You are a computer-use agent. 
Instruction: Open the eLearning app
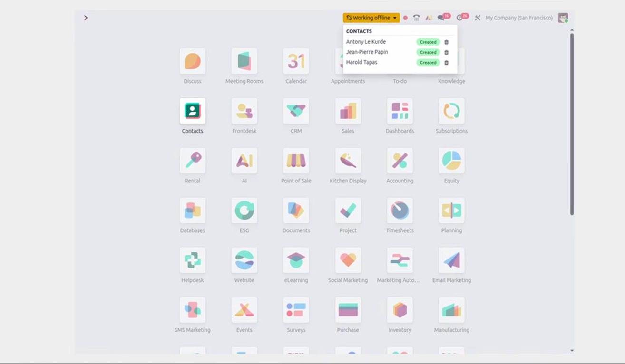pyautogui.click(x=296, y=260)
